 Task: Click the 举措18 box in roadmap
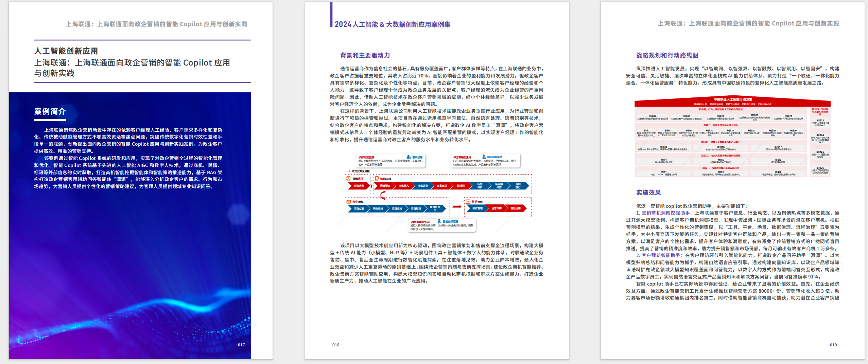pyautogui.click(x=653, y=117)
